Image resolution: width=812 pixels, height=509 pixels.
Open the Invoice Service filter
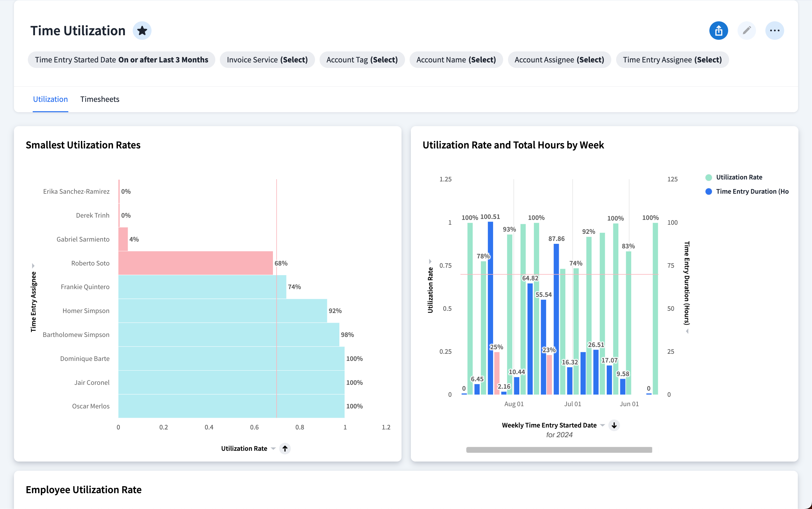[x=267, y=60]
